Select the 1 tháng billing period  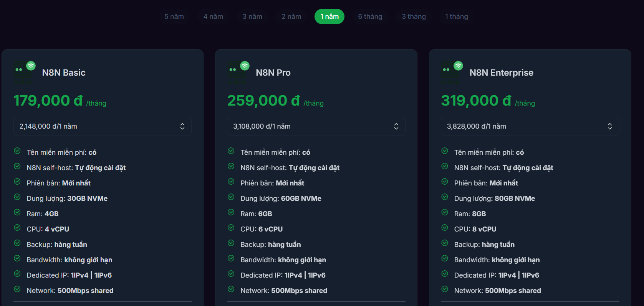click(x=456, y=17)
